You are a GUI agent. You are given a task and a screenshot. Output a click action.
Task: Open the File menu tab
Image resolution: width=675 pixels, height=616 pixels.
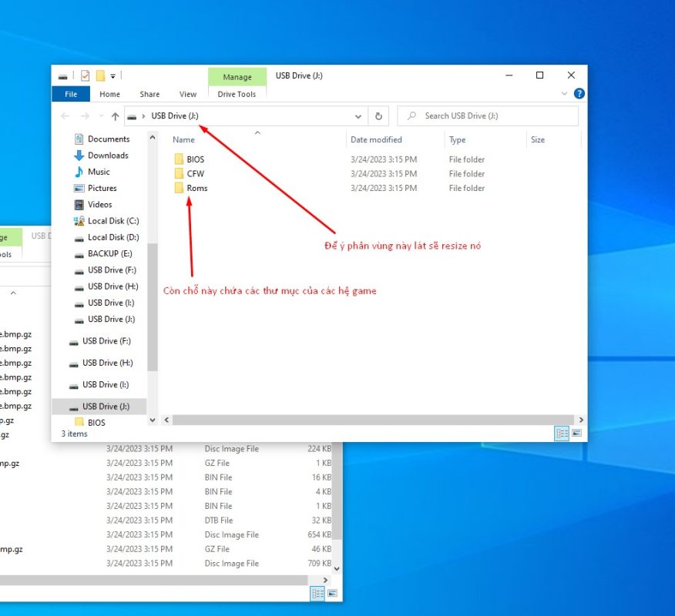(x=71, y=94)
